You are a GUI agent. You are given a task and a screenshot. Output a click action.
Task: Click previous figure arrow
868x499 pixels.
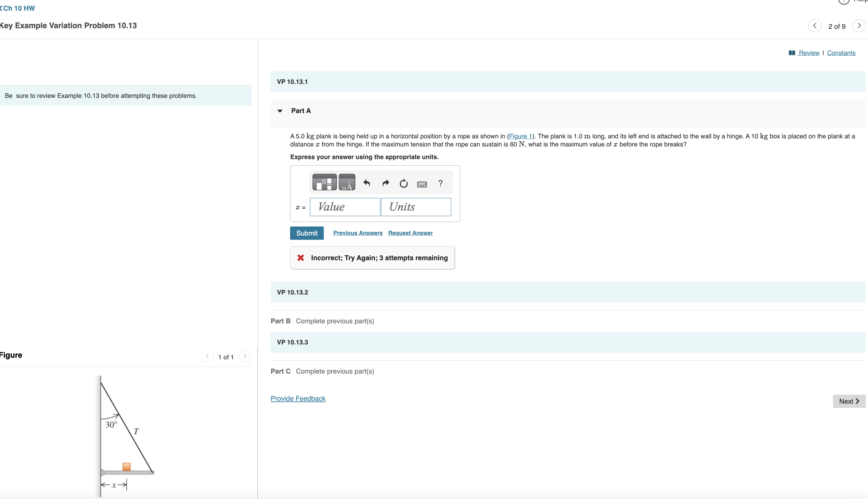[207, 356]
